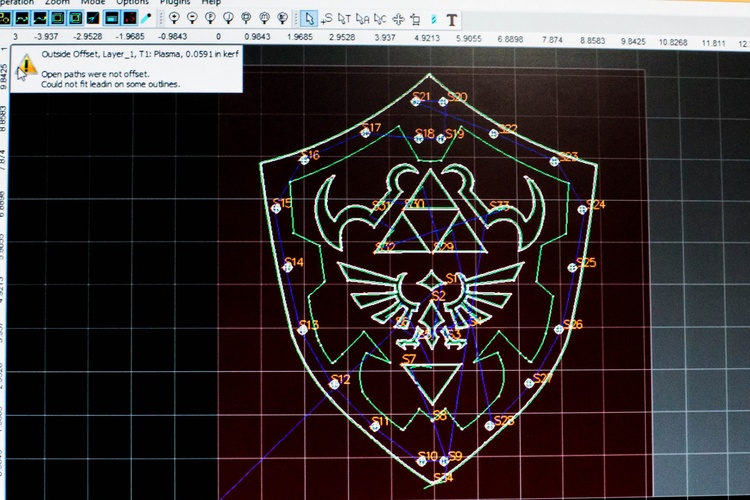The image size is (750, 500).
Task: Open the Plugins menu
Action: [175, 2]
